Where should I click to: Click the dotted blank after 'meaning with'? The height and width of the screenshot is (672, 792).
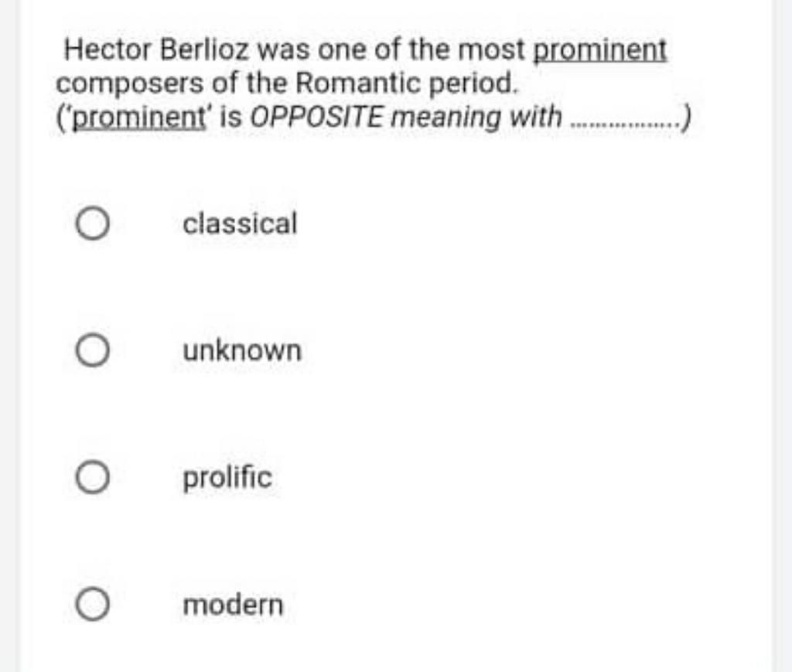[624, 123]
